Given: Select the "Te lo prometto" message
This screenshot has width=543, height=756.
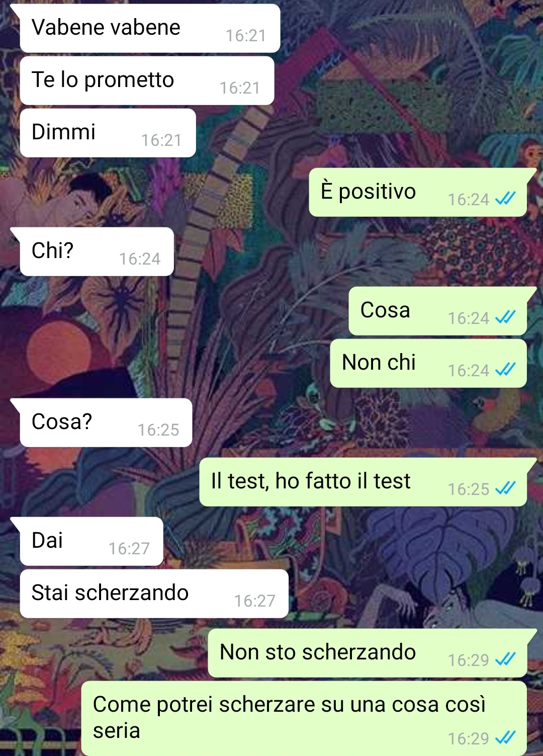Looking at the screenshot, I should tap(147, 80).
